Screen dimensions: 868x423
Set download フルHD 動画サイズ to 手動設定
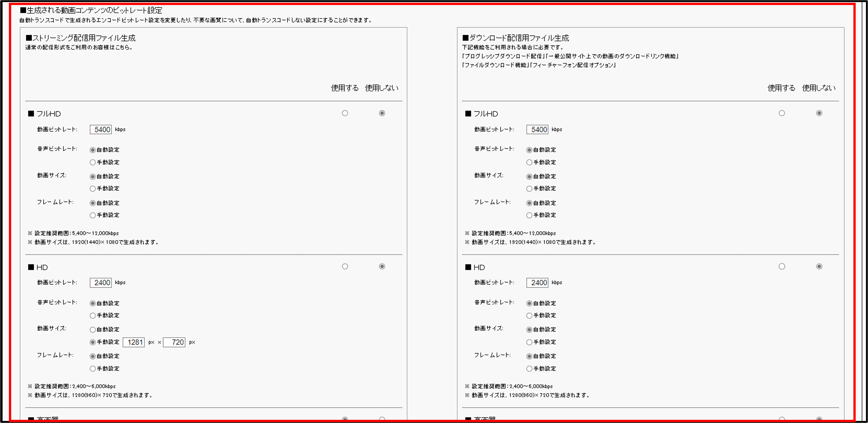coord(529,189)
